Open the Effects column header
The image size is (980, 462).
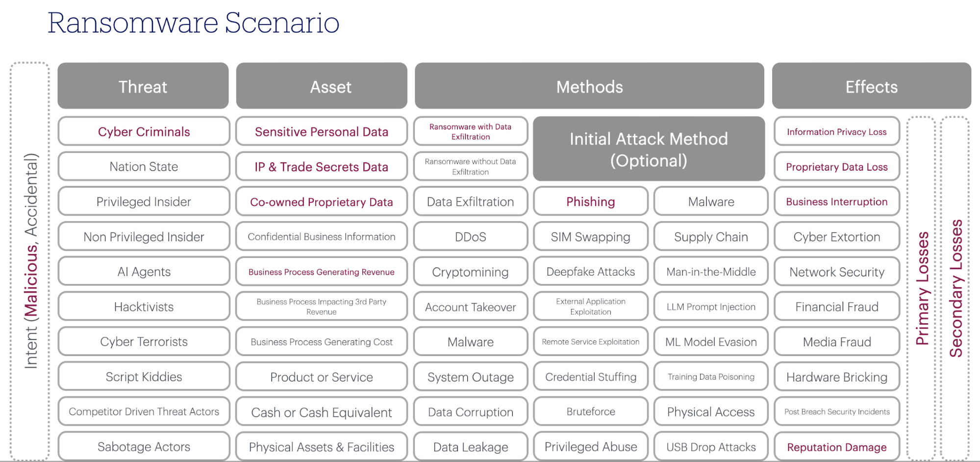pos(871,86)
